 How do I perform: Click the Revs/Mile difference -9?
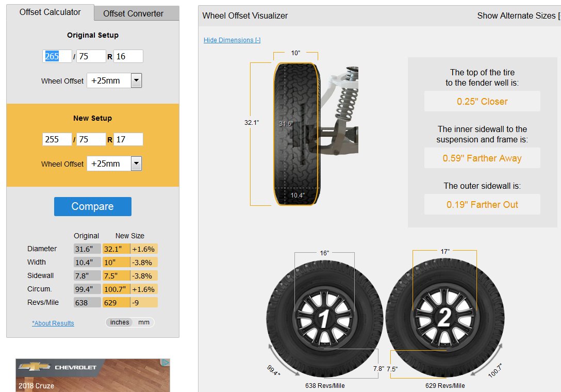coord(144,302)
